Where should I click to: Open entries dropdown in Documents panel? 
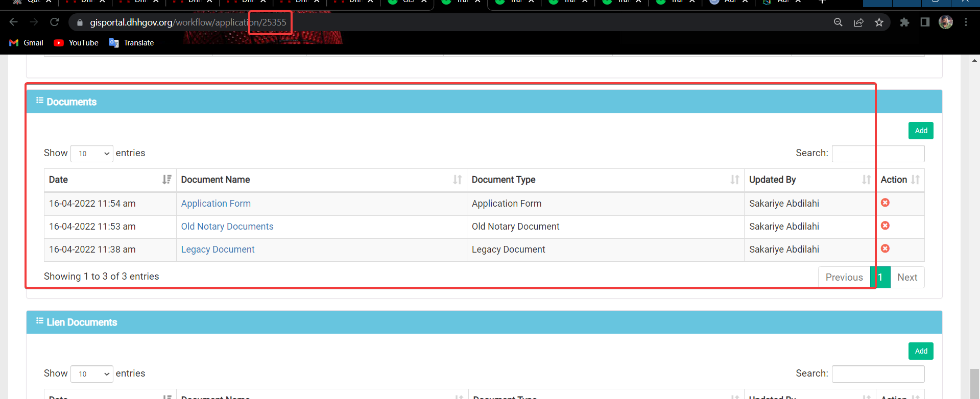92,154
